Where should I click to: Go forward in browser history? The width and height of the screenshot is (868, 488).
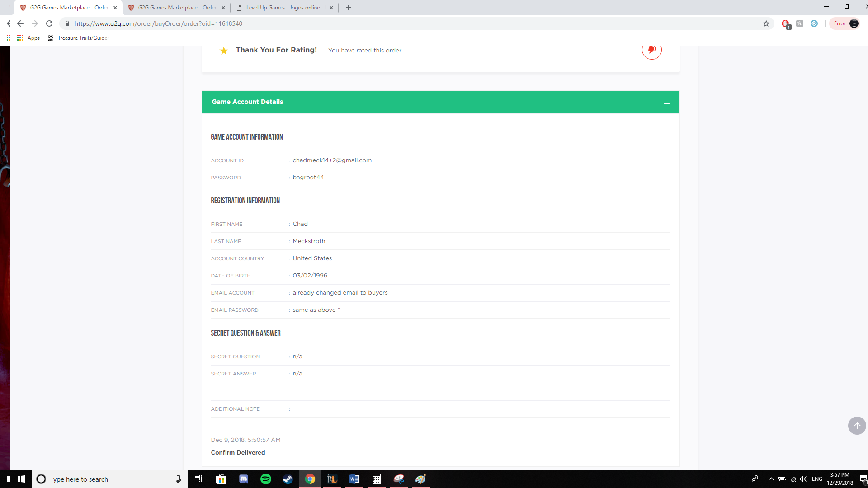pos(35,23)
